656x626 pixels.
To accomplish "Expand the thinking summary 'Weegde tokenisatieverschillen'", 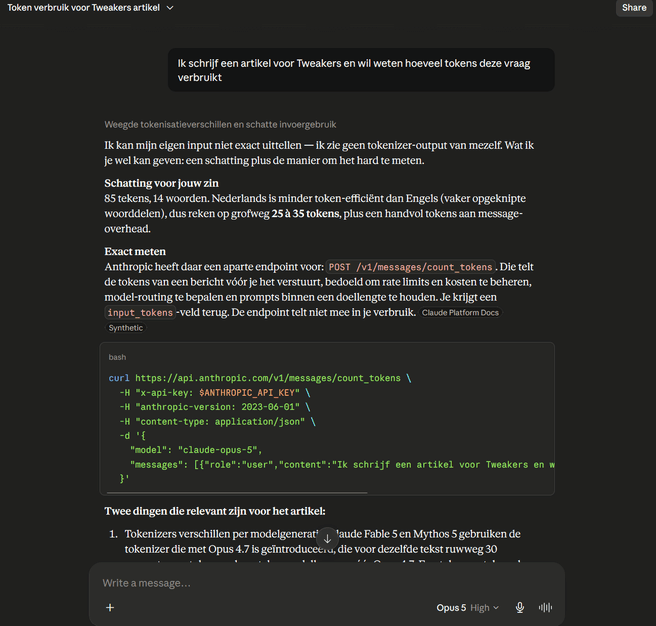I will pos(220,124).
